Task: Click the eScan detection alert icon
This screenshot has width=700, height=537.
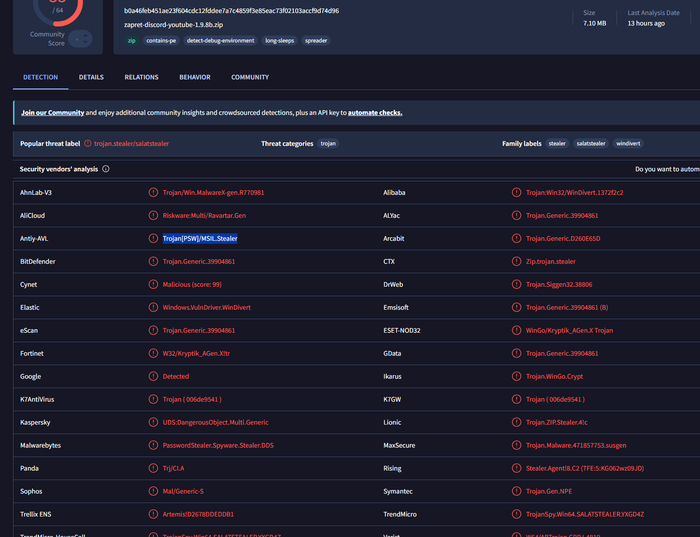Action: pyautogui.click(x=153, y=330)
